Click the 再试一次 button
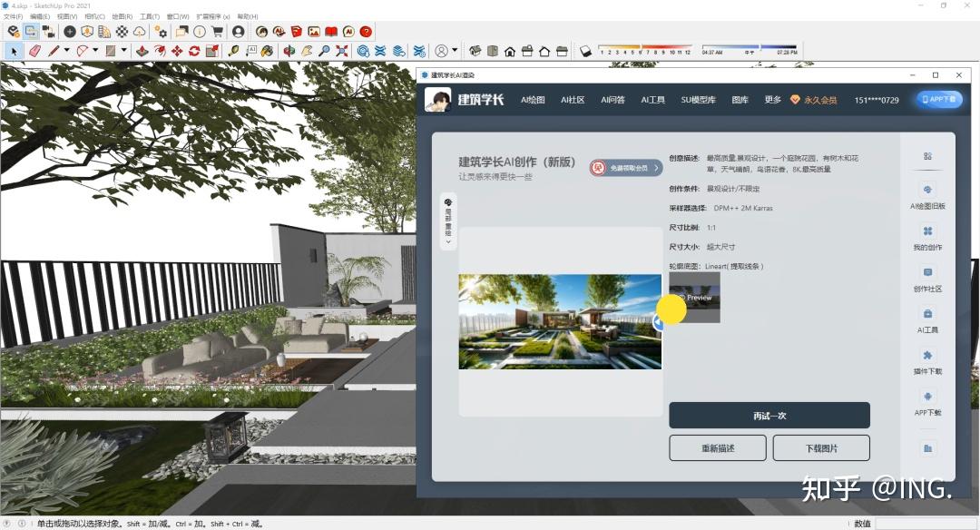 pos(769,415)
